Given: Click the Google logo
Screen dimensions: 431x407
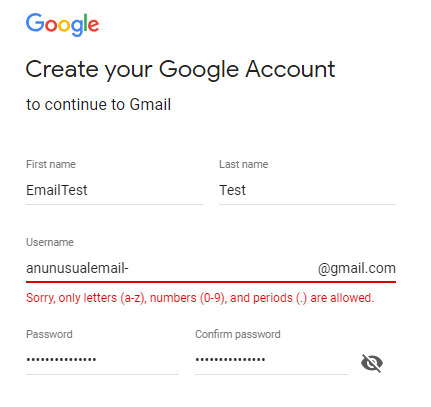Looking at the screenshot, I should click(63, 25).
